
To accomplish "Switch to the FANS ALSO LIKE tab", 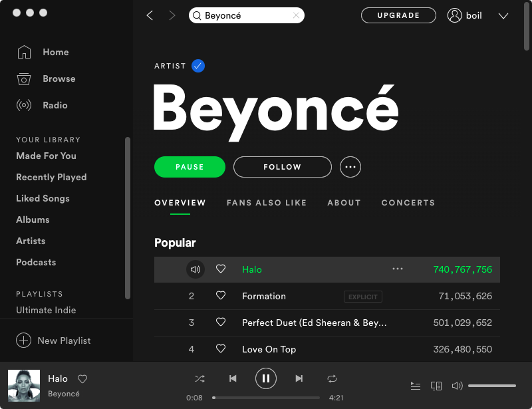I will [267, 203].
